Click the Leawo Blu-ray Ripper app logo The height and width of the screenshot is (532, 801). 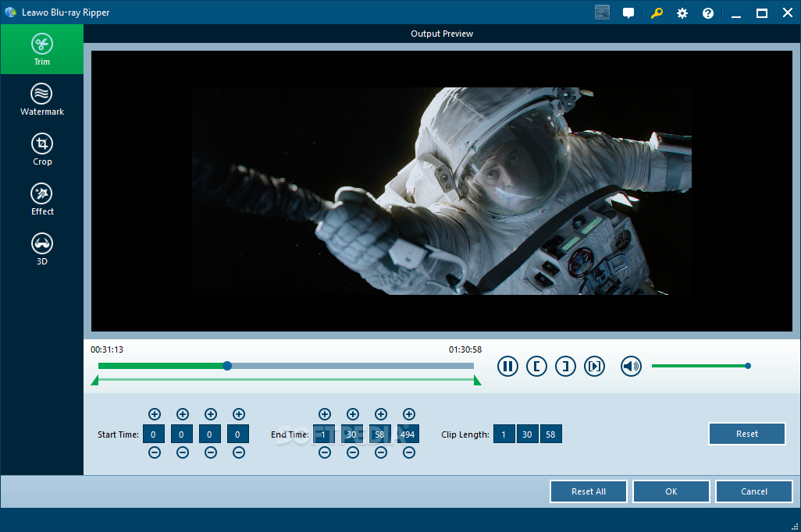[11, 12]
